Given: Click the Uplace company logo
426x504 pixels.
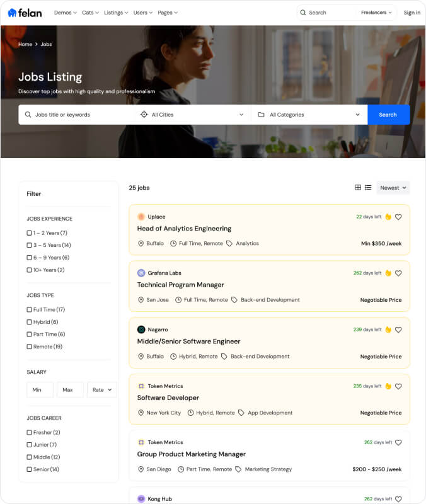Looking at the screenshot, I should (x=141, y=217).
